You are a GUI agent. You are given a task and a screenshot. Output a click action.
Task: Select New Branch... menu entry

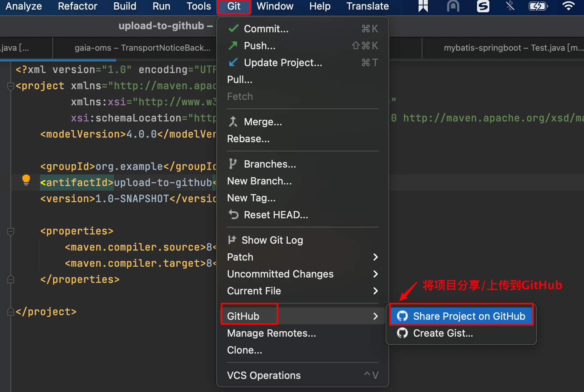tap(303, 181)
